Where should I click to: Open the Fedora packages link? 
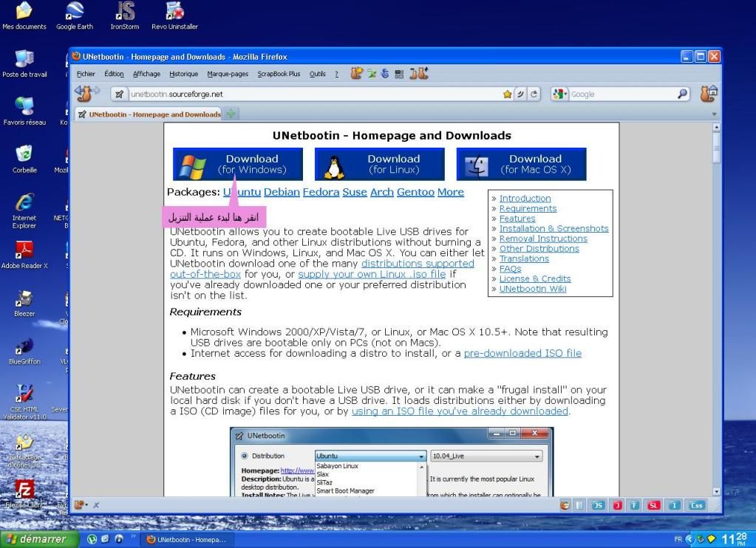click(x=321, y=192)
